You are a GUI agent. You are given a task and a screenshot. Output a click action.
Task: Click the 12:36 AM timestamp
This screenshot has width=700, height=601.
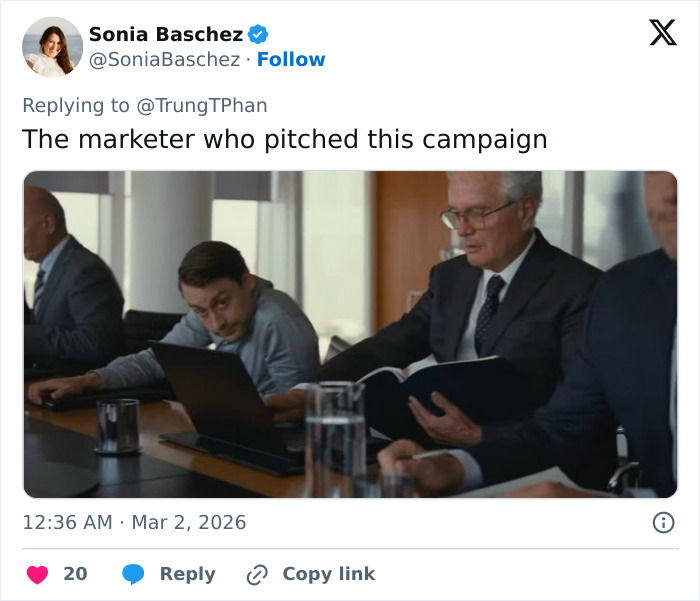(66, 522)
